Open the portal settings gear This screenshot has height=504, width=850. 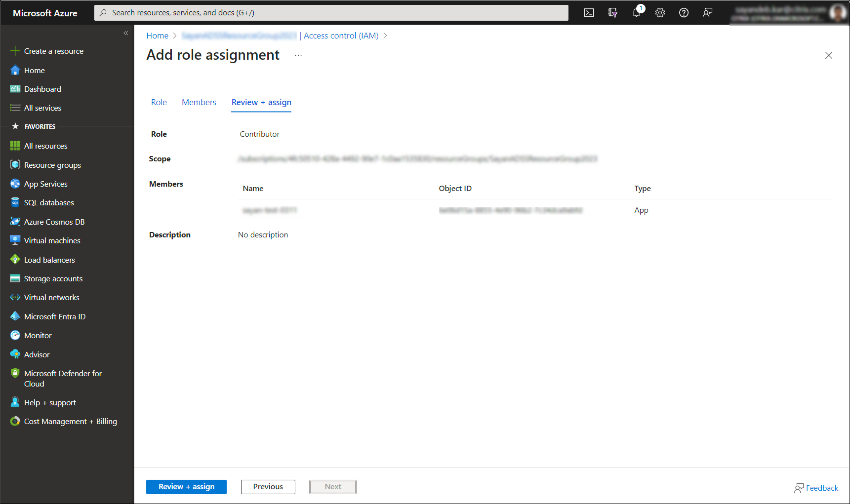click(x=660, y=13)
